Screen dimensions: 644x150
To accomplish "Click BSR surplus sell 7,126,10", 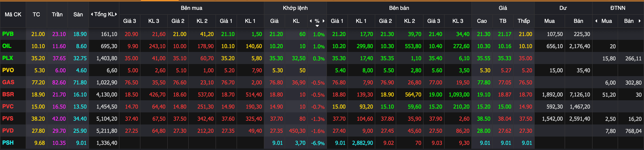I will pos(580,95).
